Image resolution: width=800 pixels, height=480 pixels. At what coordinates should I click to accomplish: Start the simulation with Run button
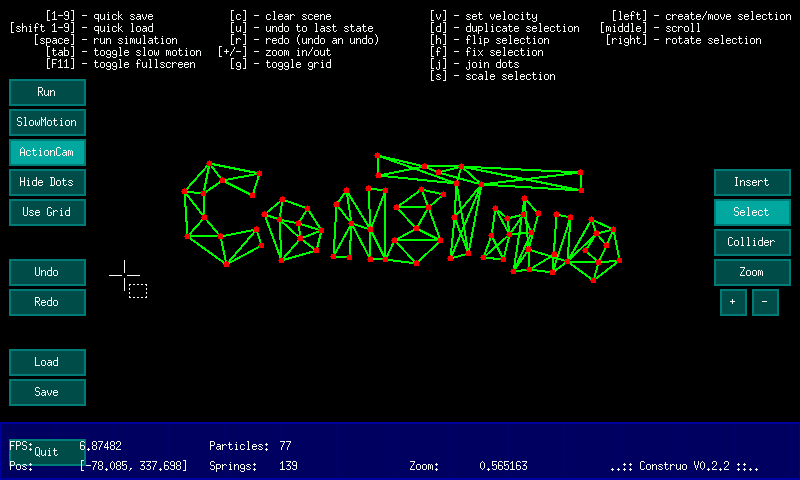[x=47, y=92]
